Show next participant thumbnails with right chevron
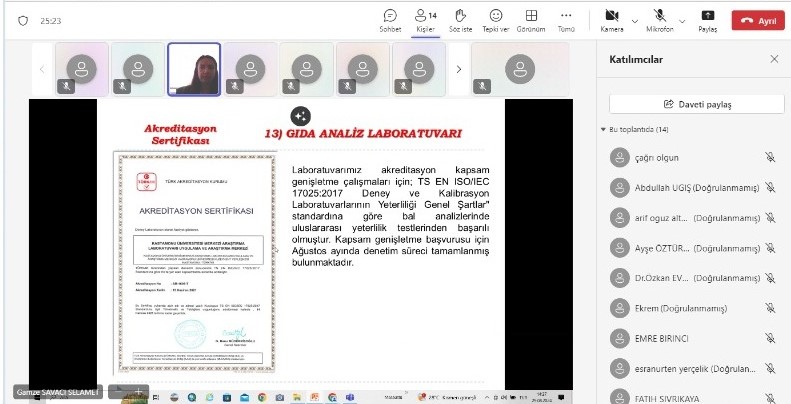This screenshot has height=404, width=791. click(458, 69)
